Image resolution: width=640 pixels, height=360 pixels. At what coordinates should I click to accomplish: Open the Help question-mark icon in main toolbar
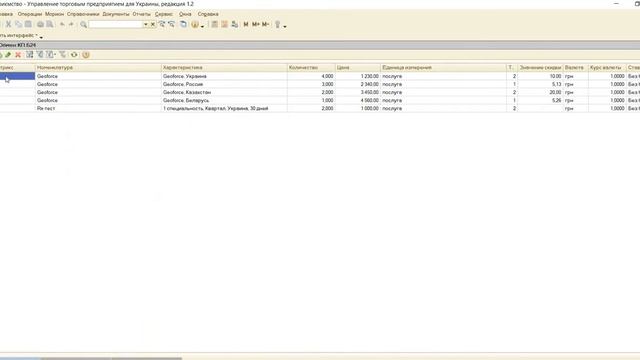coord(195,24)
